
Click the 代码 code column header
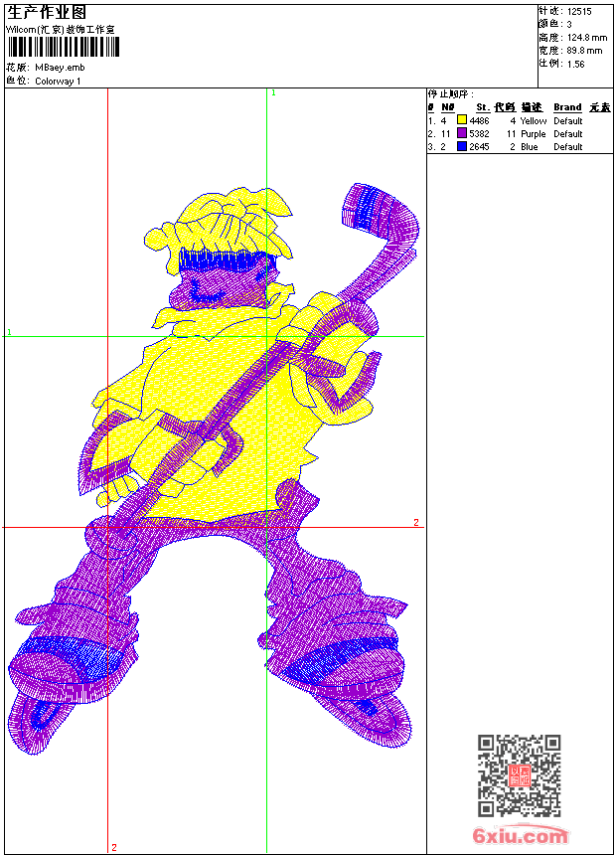(x=505, y=107)
